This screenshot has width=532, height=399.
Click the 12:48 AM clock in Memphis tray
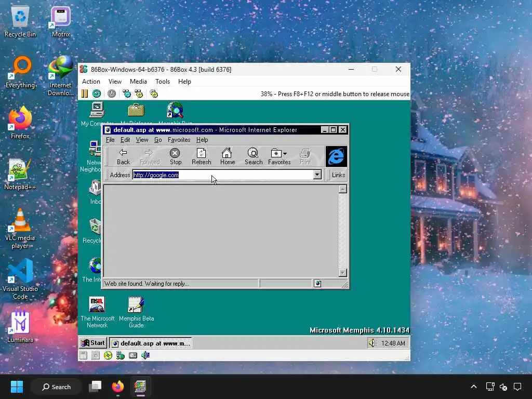tap(393, 343)
